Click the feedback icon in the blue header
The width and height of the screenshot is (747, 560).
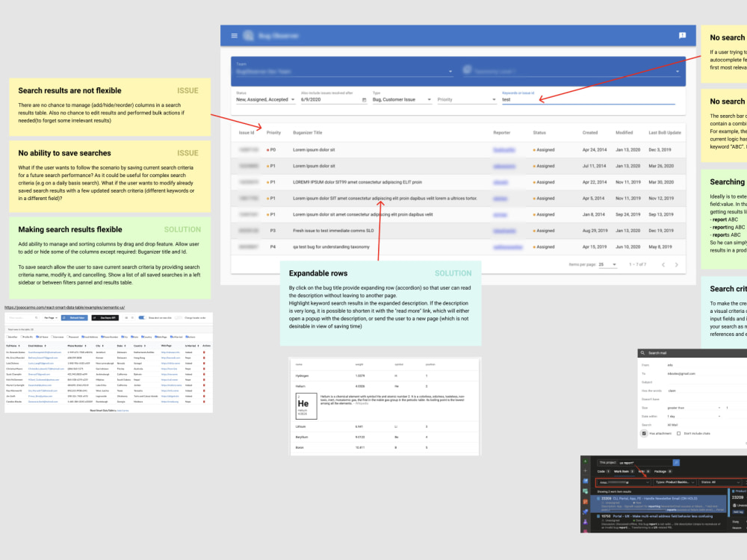tap(682, 36)
